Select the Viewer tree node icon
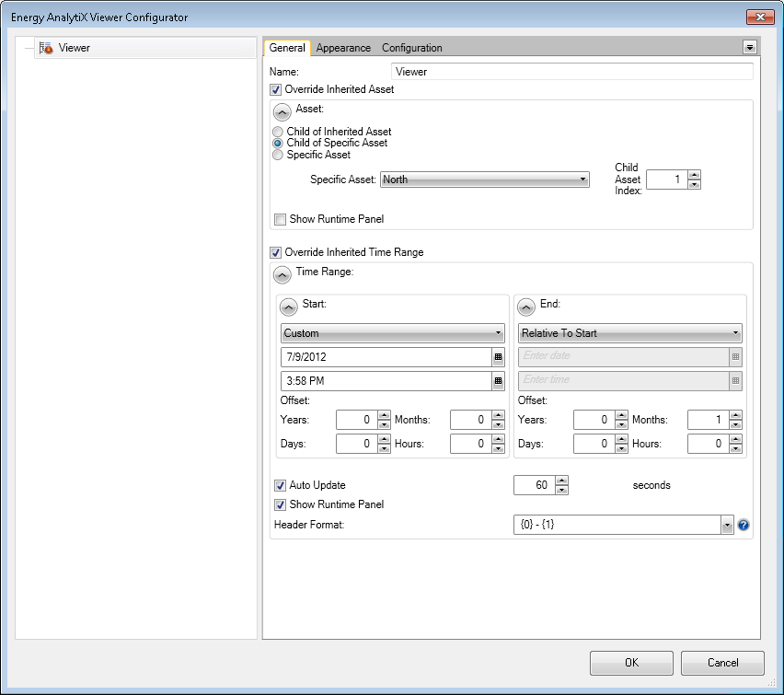 pos(46,48)
